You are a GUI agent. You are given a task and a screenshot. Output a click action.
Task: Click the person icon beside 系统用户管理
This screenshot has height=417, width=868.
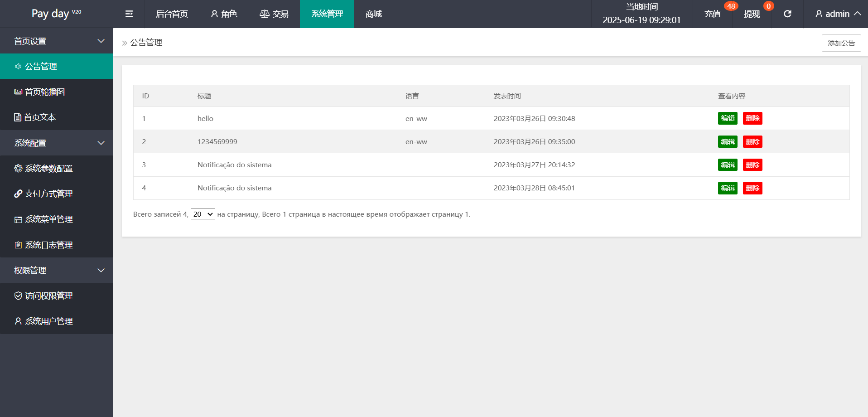click(18, 321)
